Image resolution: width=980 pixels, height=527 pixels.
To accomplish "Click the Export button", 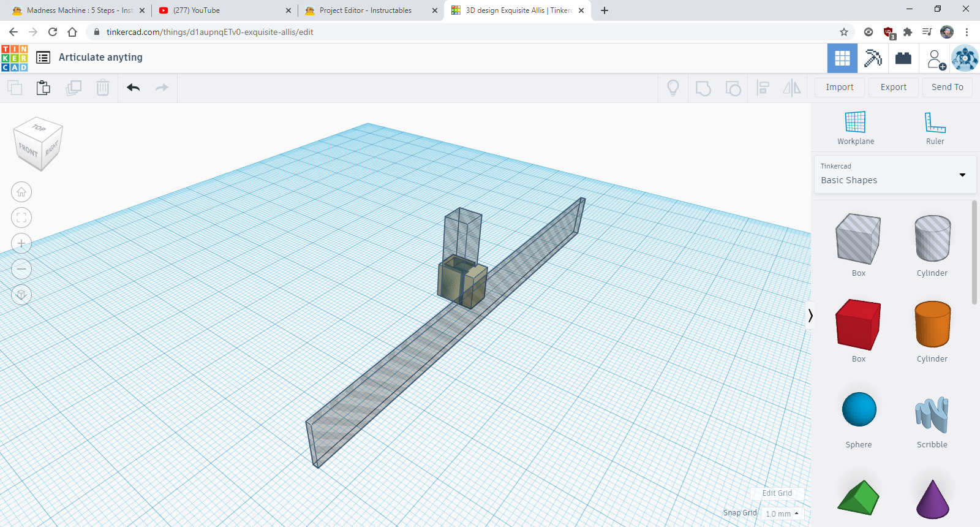I will click(x=894, y=87).
